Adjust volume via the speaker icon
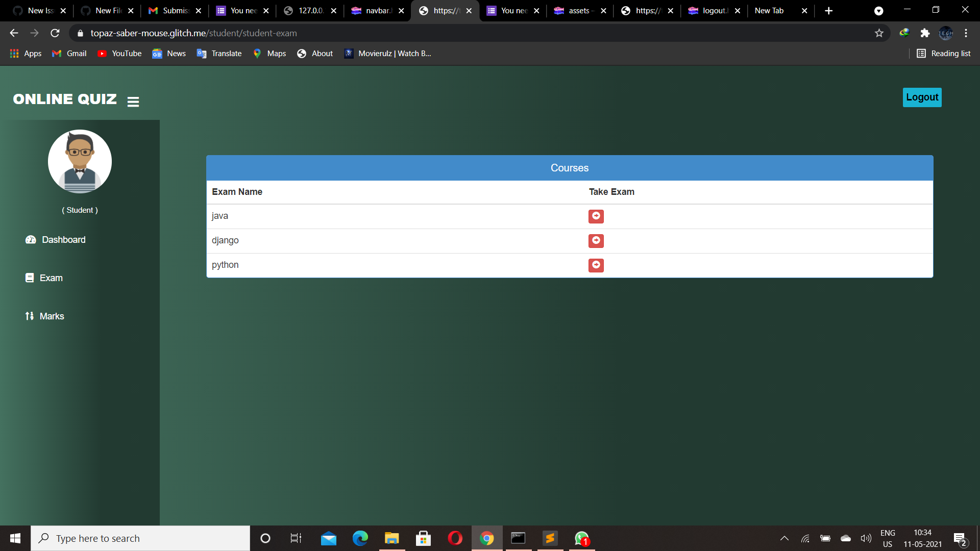The width and height of the screenshot is (980, 551). click(x=866, y=538)
